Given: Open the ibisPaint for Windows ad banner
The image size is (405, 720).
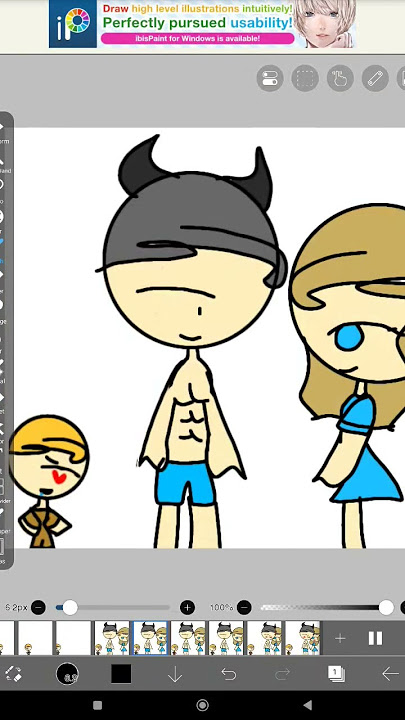Looking at the screenshot, I should pyautogui.click(x=202, y=24).
